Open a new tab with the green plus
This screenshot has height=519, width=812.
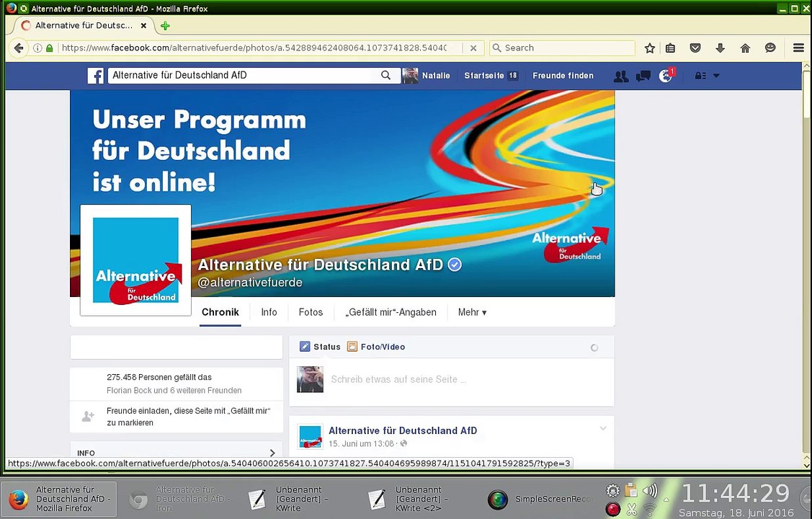[x=165, y=26]
